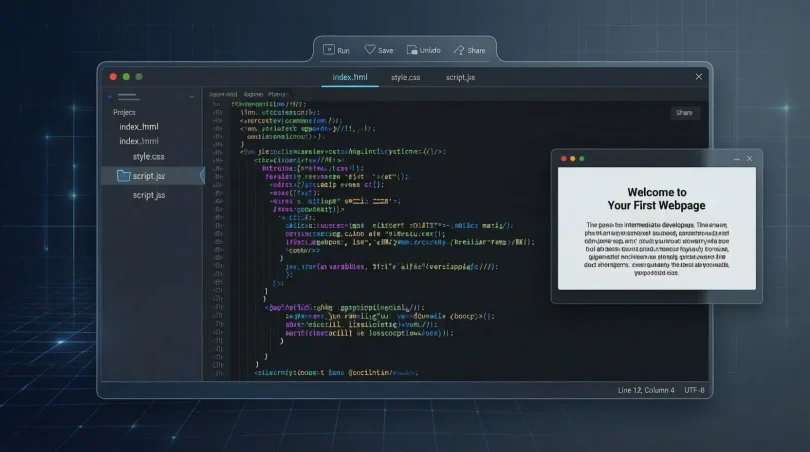Click the rightmost green traffic light on the editor window
Image resolution: width=810 pixels, height=452 pixels.
[x=139, y=76]
